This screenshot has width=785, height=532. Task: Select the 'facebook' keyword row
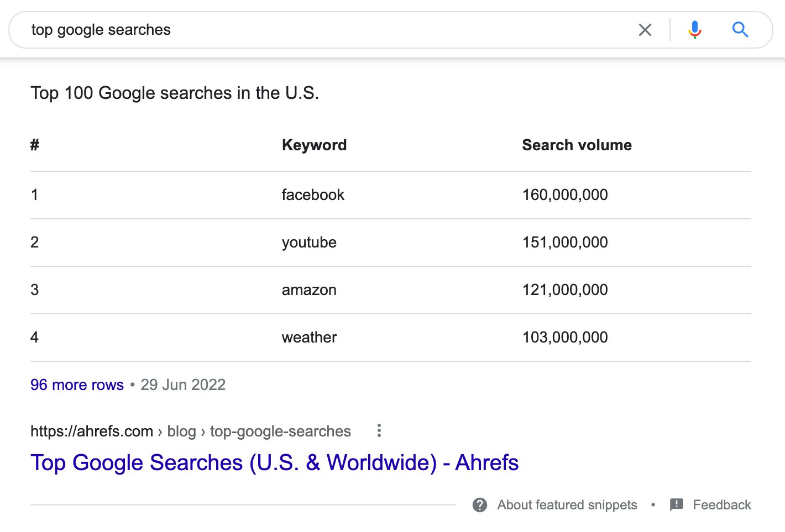[313, 194]
